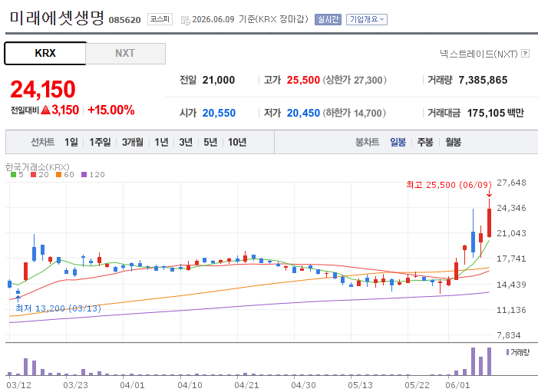Click the 코스피 market label
The image size is (538, 392).
pyautogui.click(x=160, y=19)
